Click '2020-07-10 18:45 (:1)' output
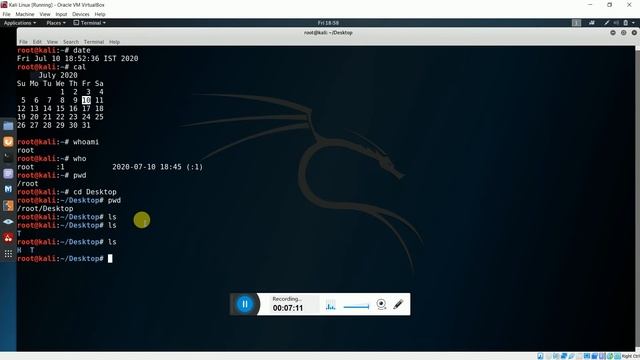This screenshot has height=360, width=640. point(158,167)
